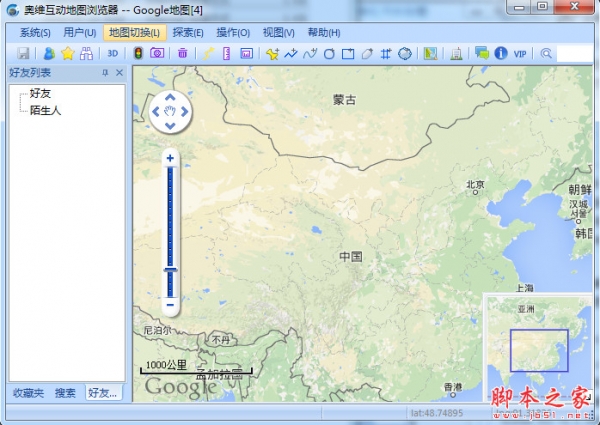Switch to the 收藏夹 tab
Screen dimensions: 600x425
pyautogui.click(x=29, y=393)
